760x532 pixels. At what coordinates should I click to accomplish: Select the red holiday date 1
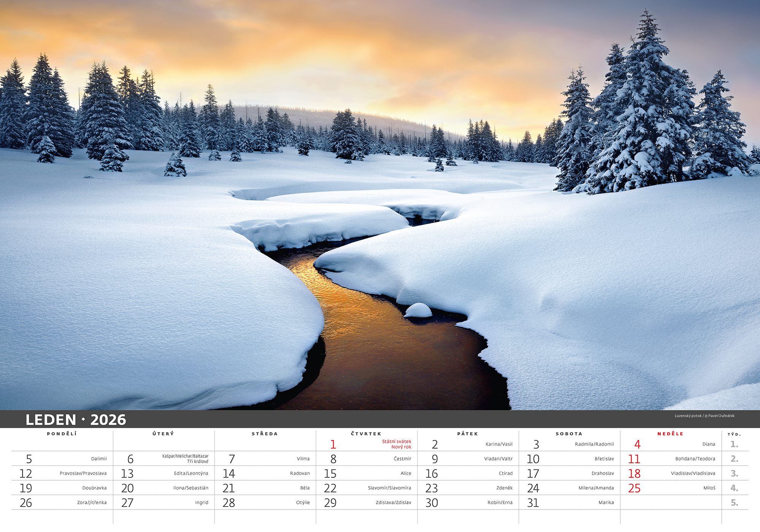coord(333,444)
